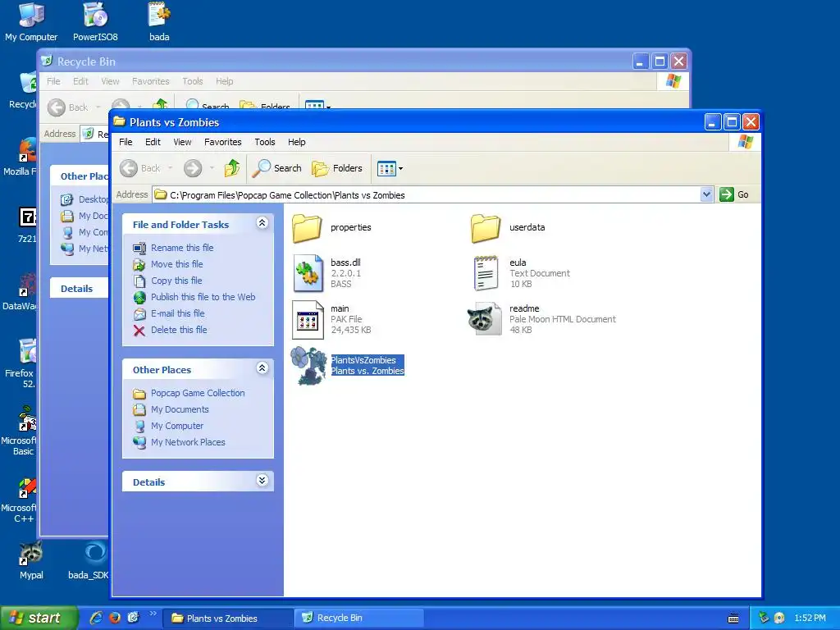Launch Internet Explorer from quick launch

[x=97, y=618]
